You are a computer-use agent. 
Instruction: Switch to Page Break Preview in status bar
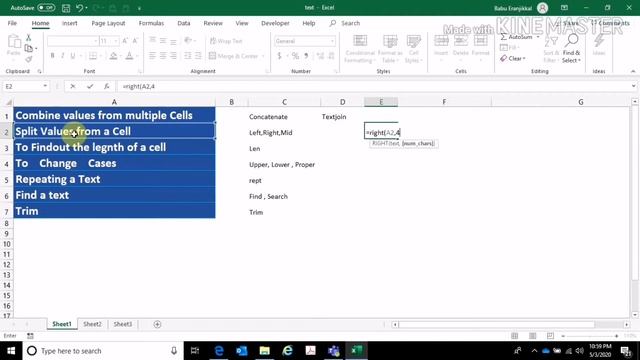point(550,336)
